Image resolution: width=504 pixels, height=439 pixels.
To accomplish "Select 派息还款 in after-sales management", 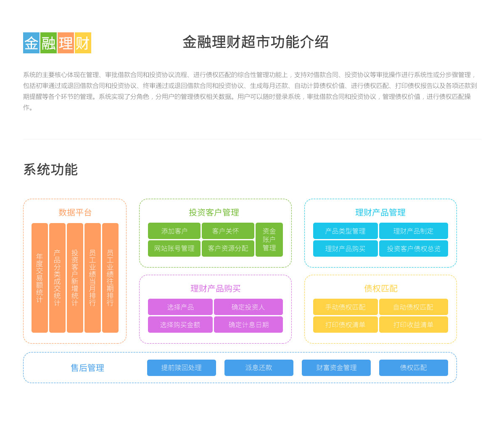I will pos(259,368).
